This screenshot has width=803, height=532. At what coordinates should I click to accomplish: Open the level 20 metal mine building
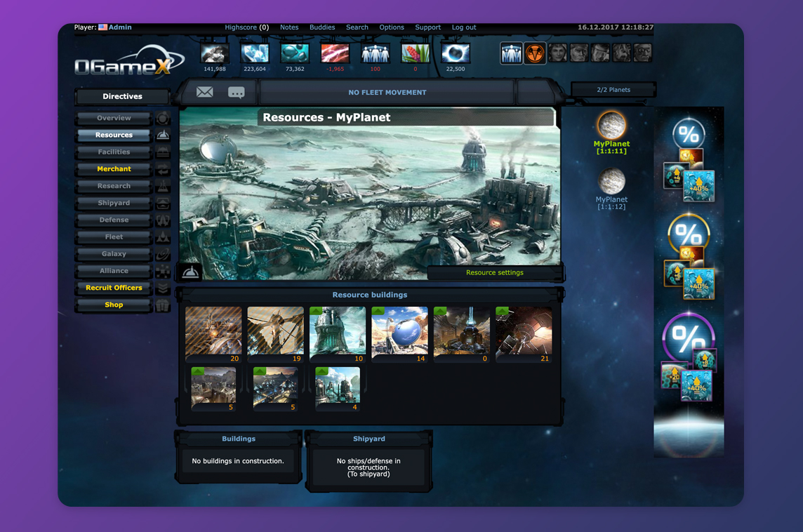(213, 334)
